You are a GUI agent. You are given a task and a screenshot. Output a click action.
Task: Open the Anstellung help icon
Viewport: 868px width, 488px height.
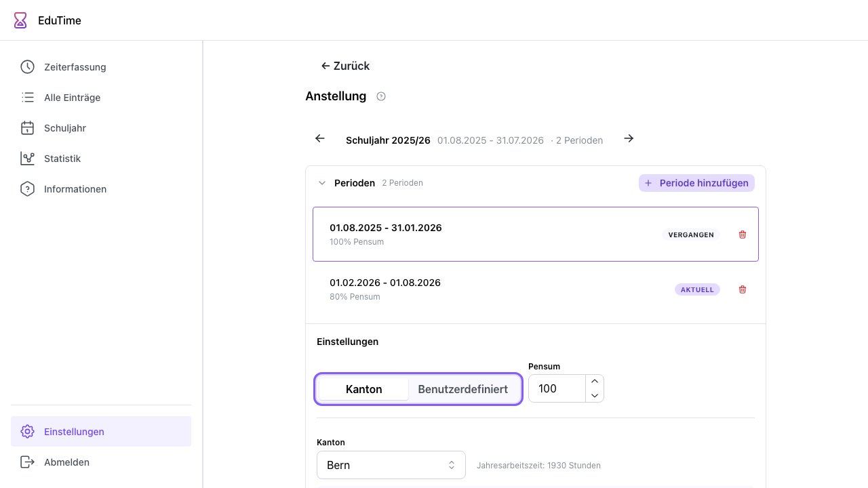point(381,96)
